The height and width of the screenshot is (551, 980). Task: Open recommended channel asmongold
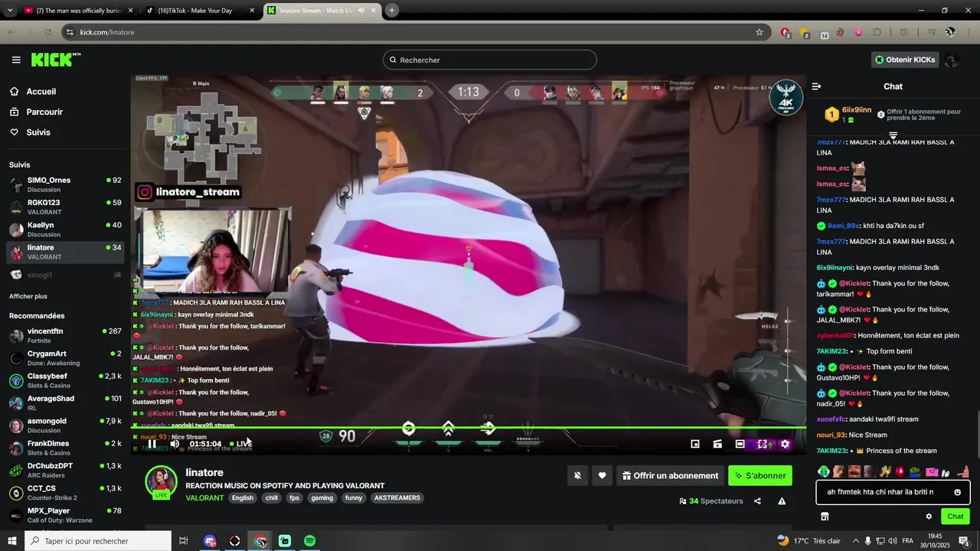(x=65, y=425)
